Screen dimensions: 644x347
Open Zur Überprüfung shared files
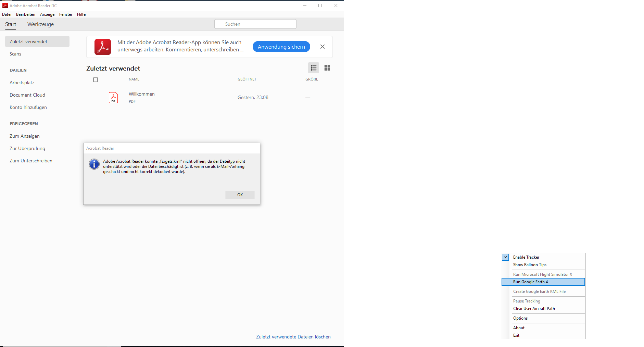pyautogui.click(x=27, y=148)
